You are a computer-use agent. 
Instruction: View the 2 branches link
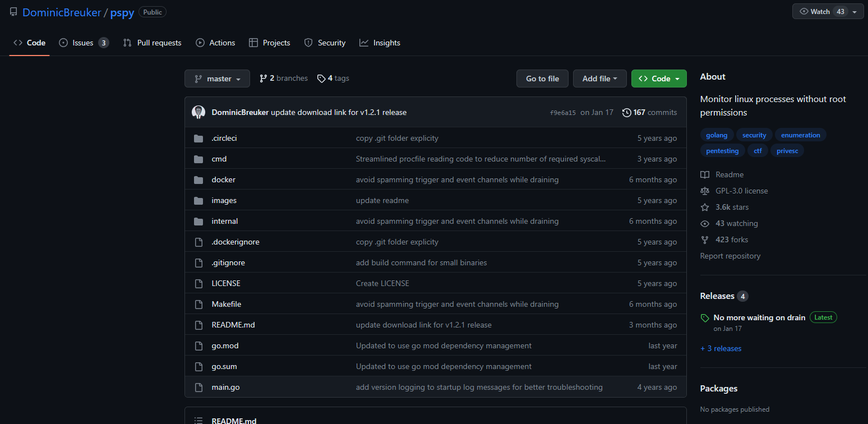click(x=284, y=79)
